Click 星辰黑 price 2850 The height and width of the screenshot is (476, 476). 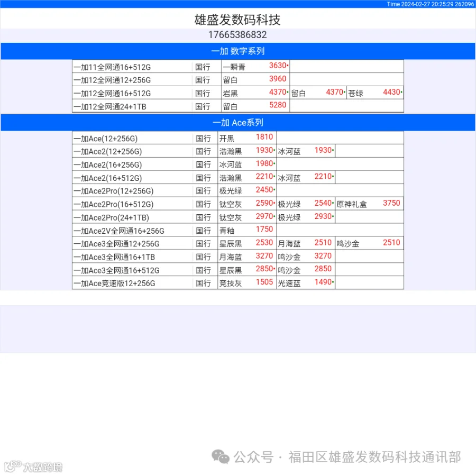coord(264,269)
